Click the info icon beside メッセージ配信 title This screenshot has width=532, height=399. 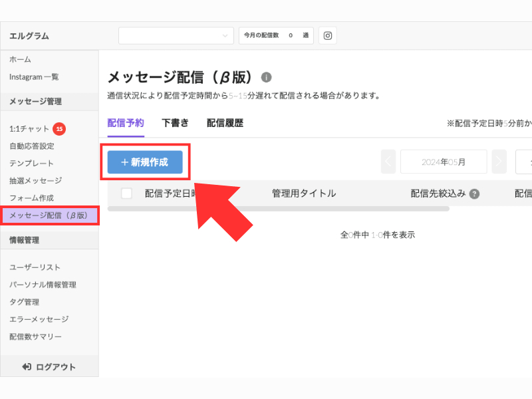[x=267, y=77]
